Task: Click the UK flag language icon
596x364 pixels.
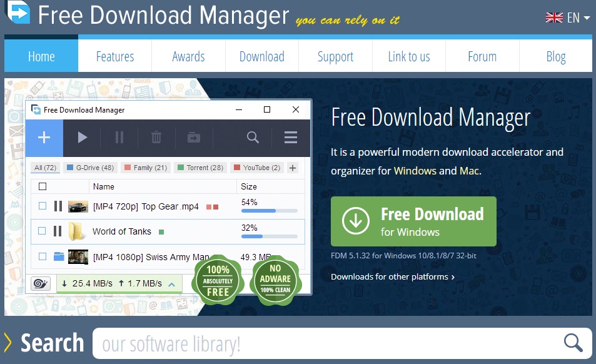Action: 554,18
